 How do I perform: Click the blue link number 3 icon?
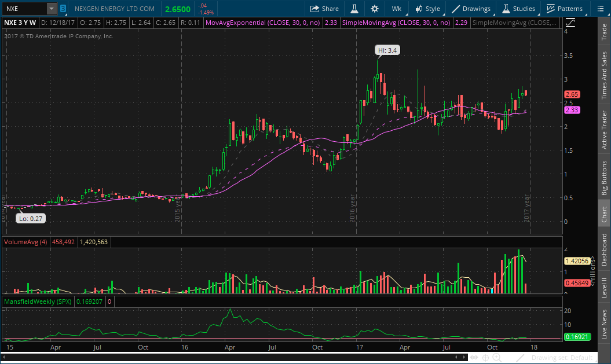point(63,9)
